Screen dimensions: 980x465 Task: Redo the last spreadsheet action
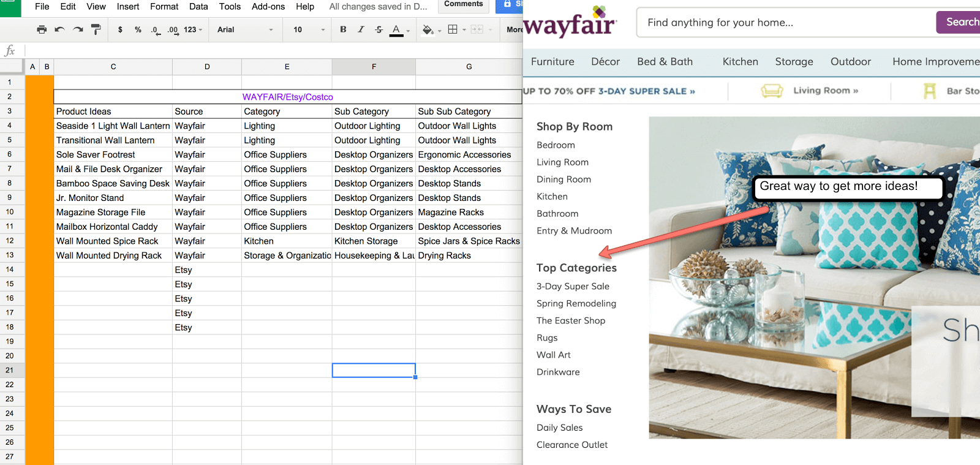(78, 29)
